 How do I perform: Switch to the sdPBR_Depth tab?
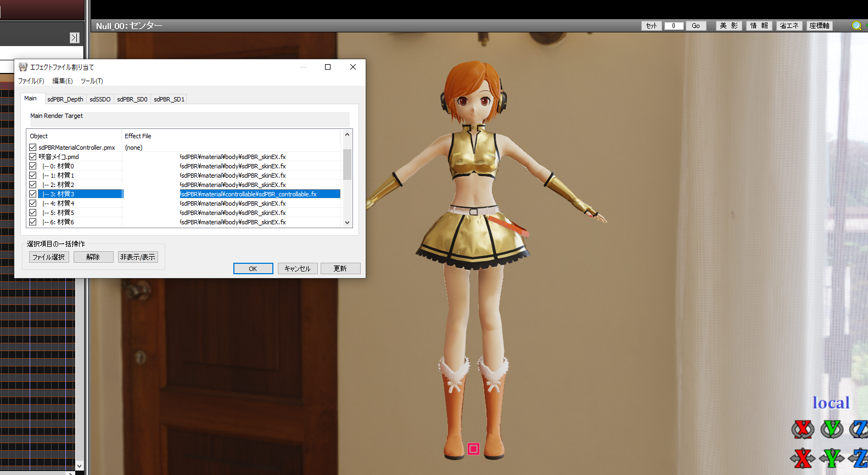tap(65, 99)
